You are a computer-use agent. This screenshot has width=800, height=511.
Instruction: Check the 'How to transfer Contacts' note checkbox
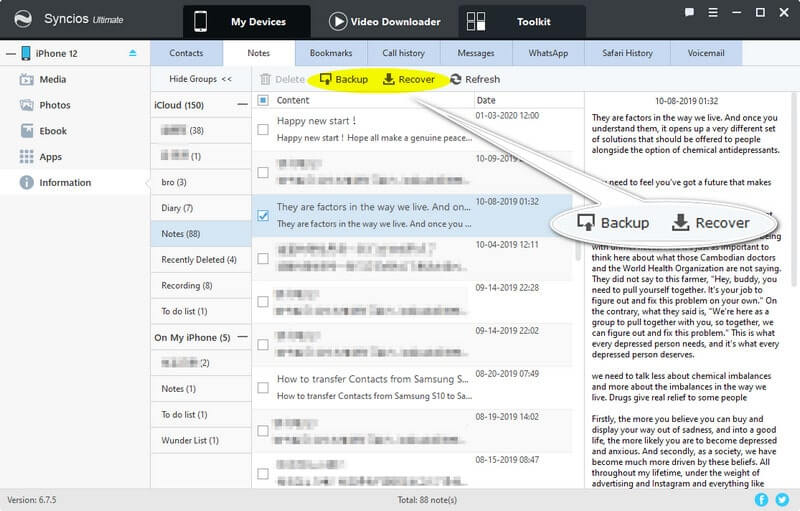coord(263,388)
